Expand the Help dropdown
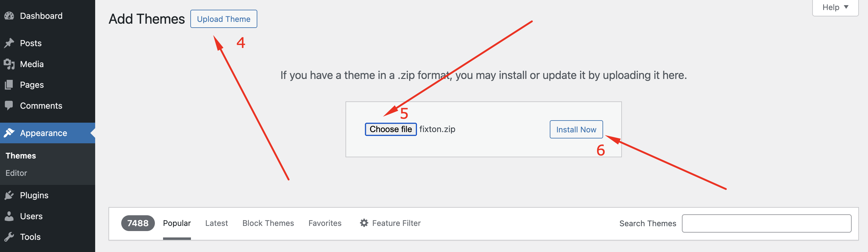 point(835,7)
